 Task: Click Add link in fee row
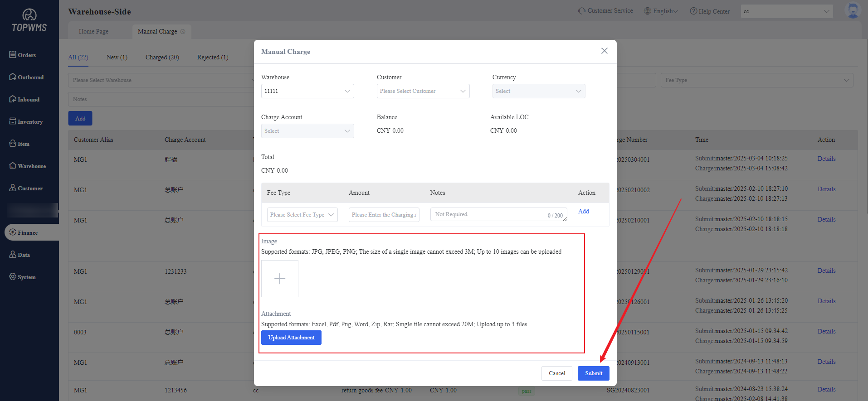tap(583, 211)
